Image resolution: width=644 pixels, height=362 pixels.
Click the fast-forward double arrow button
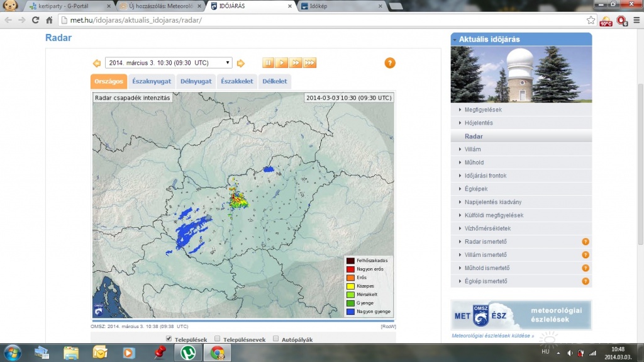(296, 63)
